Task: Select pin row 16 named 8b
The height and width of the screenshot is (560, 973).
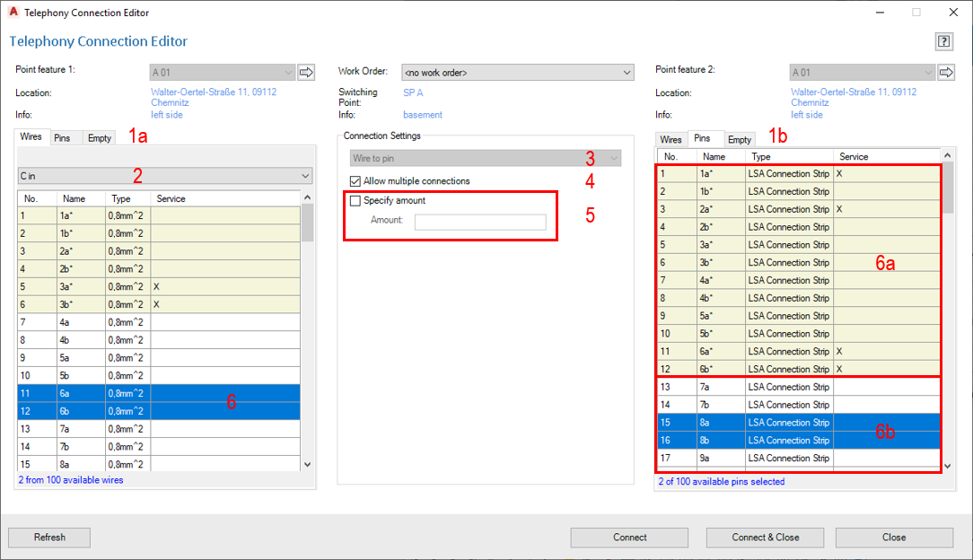Action: (x=799, y=441)
